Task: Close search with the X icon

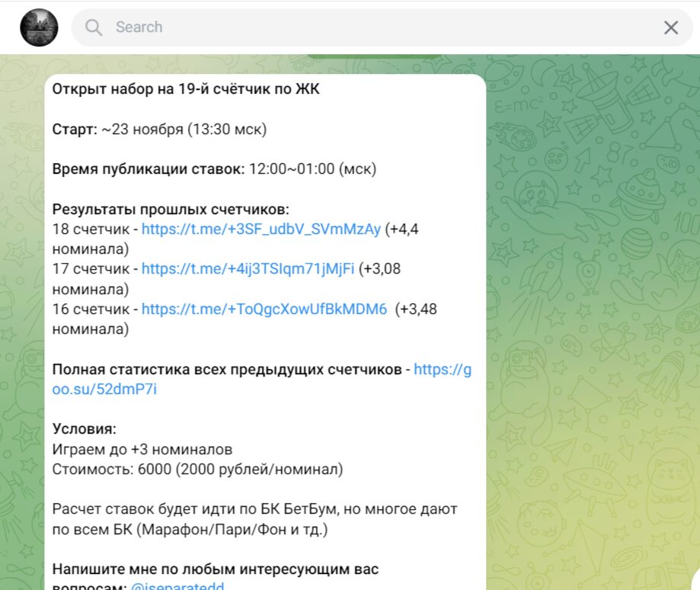Action: 670,27
